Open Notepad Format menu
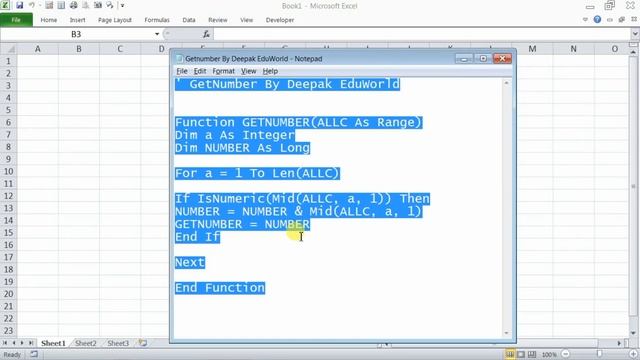The height and width of the screenshot is (360, 640). point(223,71)
